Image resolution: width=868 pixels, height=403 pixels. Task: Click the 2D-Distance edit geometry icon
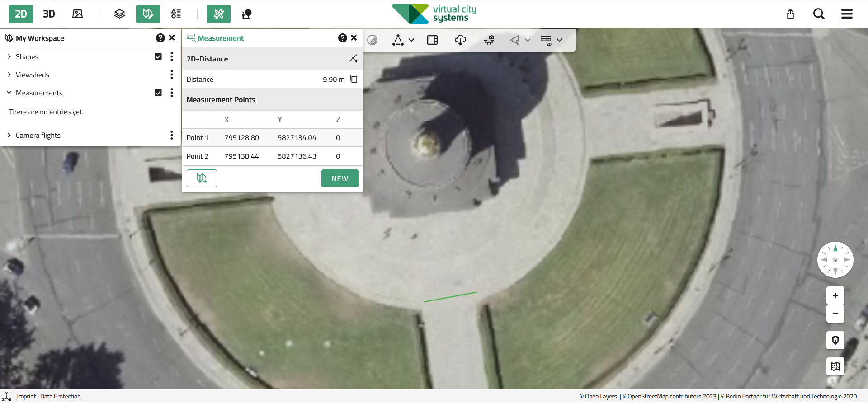(x=354, y=59)
